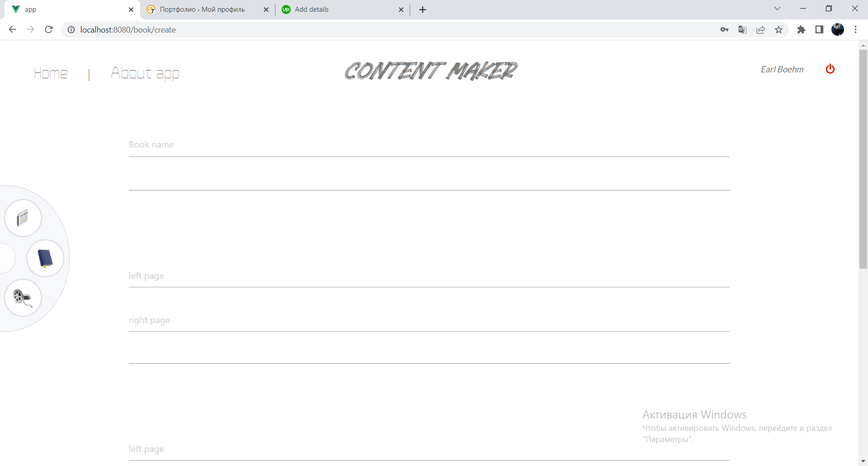Open the extensions puzzle icon
The width and height of the screenshot is (868, 466).
point(801,29)
